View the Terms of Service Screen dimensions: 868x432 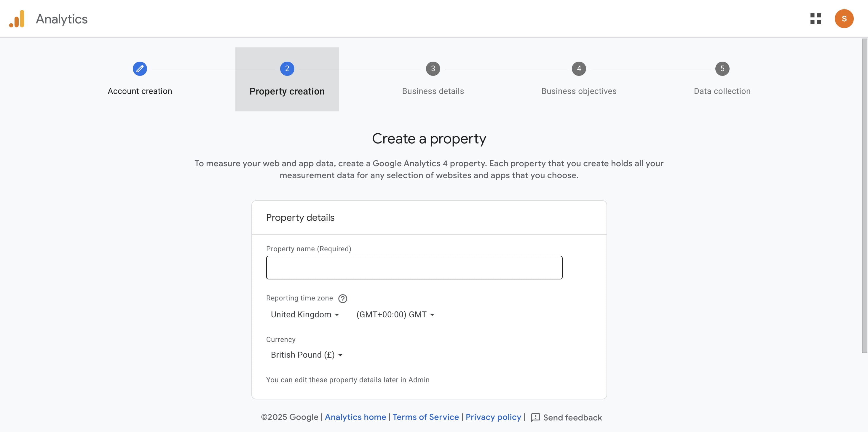[426, 417]
